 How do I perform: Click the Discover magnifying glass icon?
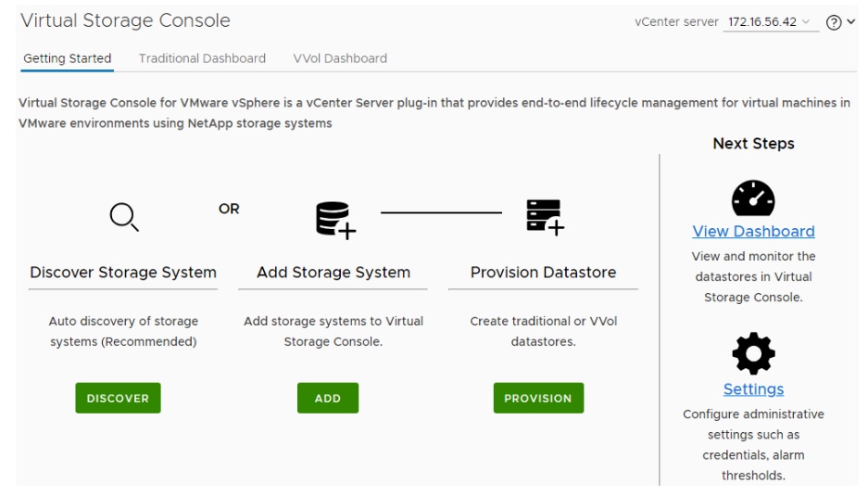coord(123,218)
